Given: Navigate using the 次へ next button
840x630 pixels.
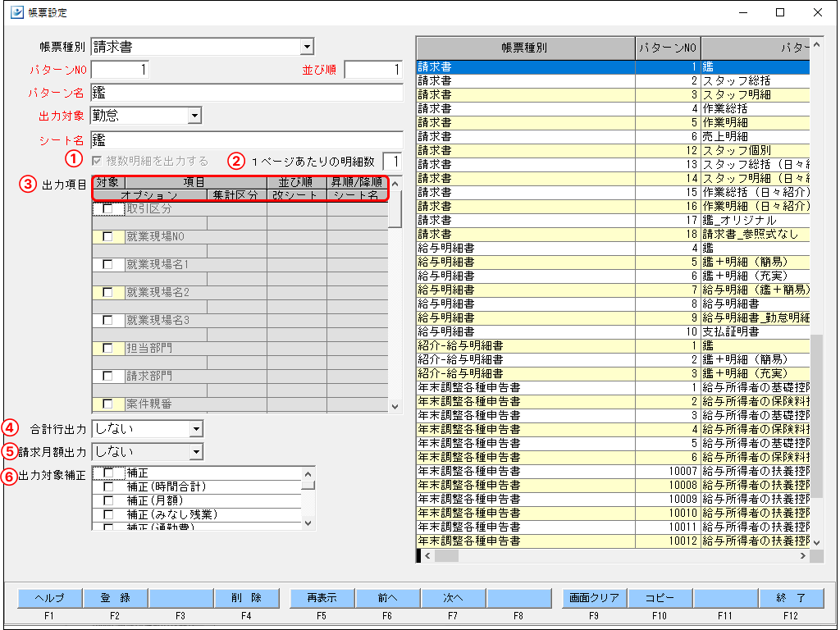Looking at the screenshot, I should point(454,598).
